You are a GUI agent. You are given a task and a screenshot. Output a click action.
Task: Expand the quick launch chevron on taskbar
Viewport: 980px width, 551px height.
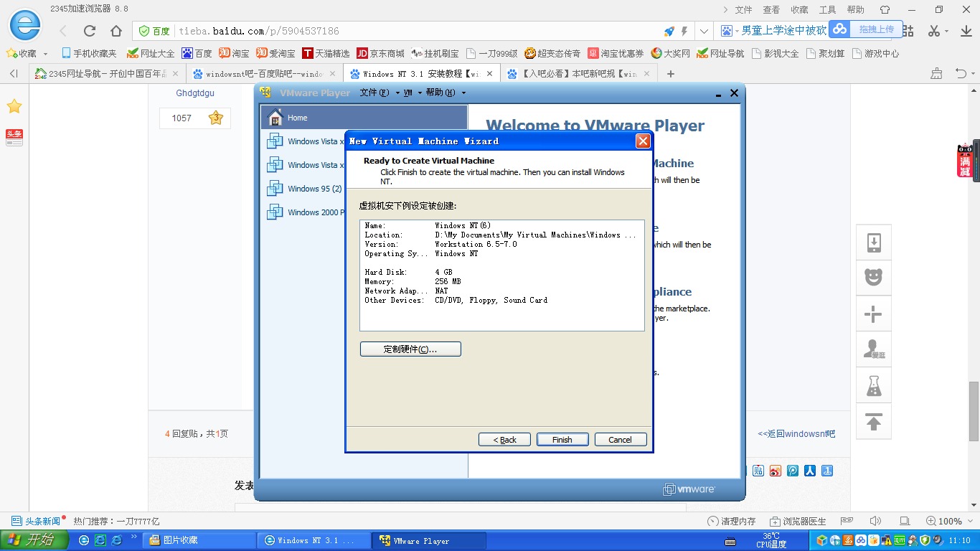click(x=133, y=537)
